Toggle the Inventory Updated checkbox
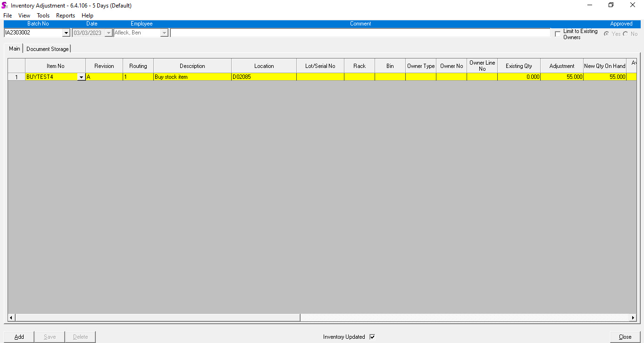Screen dimensions: 644x343 coord(372,337)
